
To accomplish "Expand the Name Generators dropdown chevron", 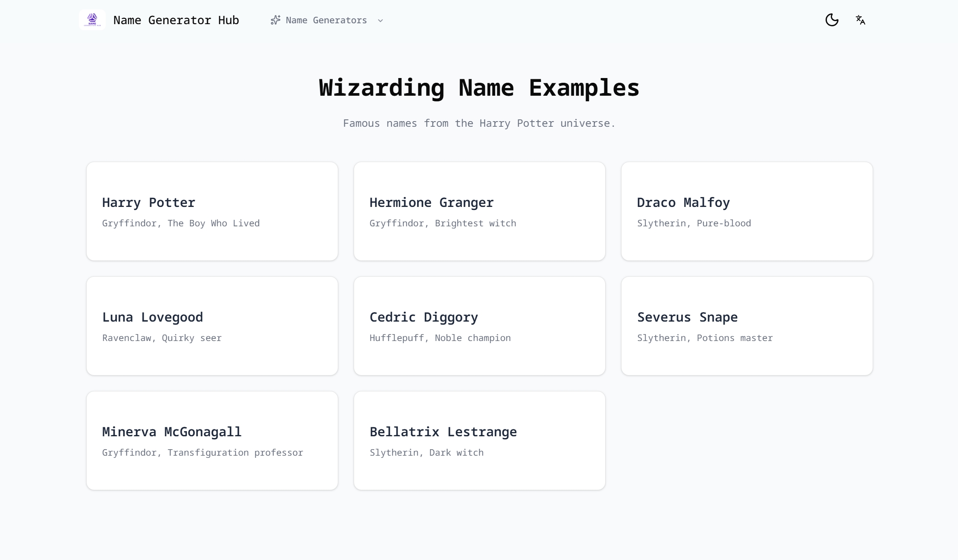I will click(x=380, y=21).
